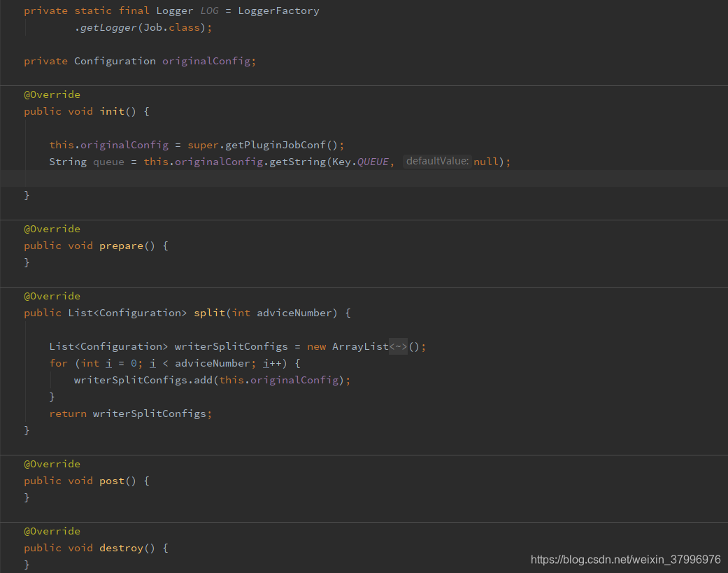Click the 'writerSplitConfigs' variable declaration

231,346
